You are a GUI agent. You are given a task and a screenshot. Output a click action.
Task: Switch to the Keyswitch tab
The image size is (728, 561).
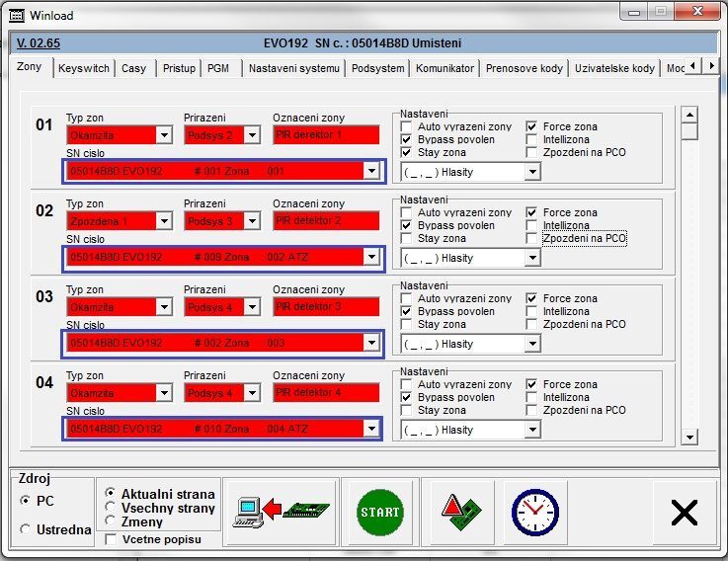click(x=83, y=69)
